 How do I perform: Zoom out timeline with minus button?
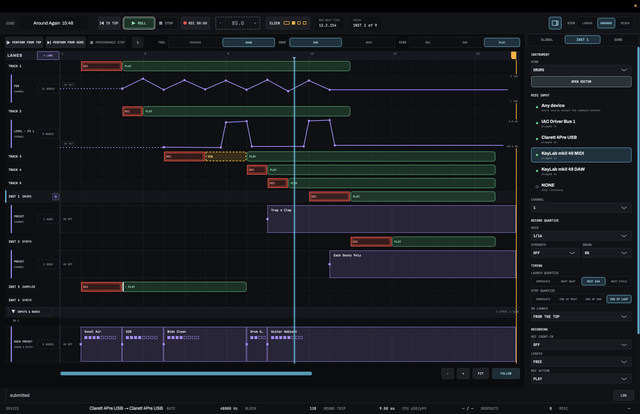pos(448,374)
